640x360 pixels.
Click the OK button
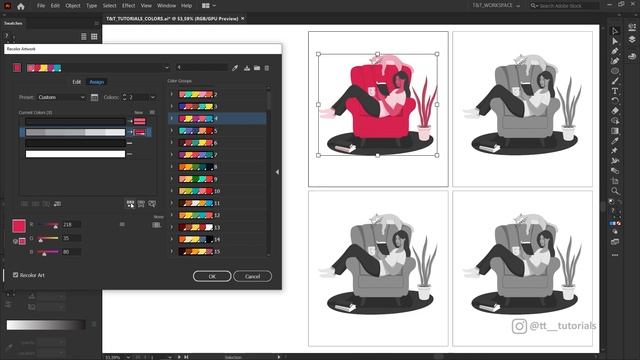[x=212, y=276]
